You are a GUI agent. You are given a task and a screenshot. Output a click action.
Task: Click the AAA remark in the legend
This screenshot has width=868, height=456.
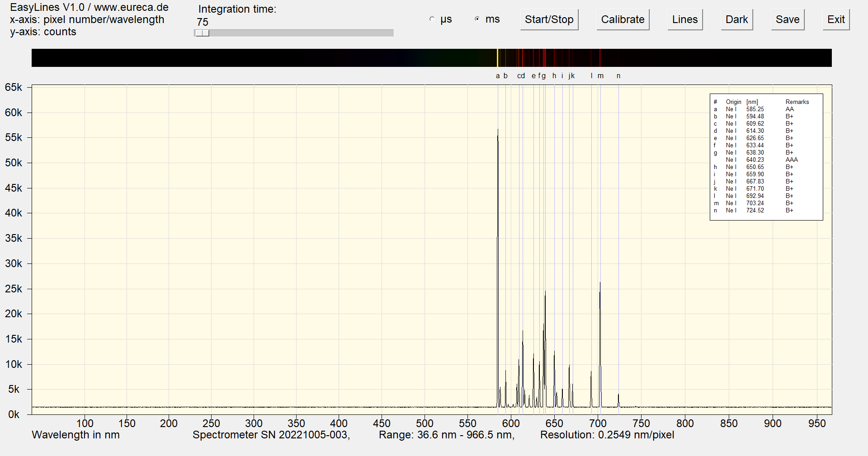(x=792, y=160)
